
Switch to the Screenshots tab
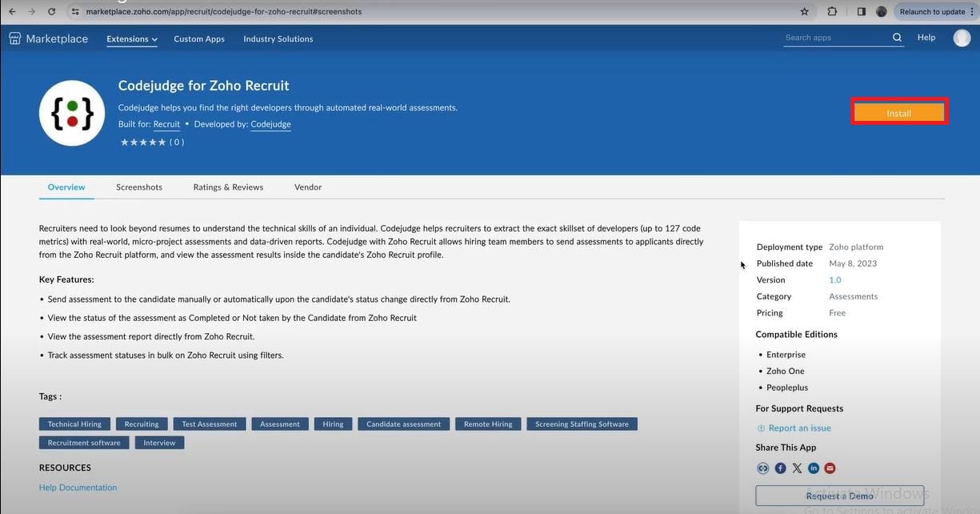[139, 187]
